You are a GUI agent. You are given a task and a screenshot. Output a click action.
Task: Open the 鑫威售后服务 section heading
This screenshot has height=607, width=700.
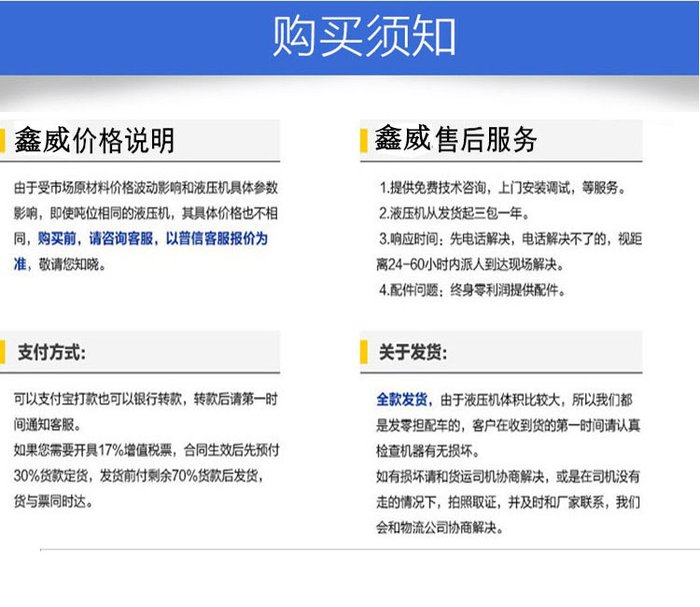(x=456, y=140)
